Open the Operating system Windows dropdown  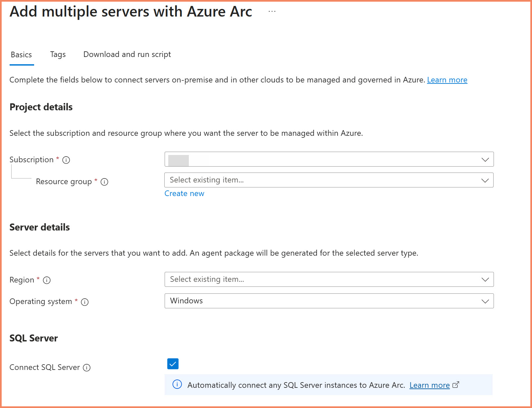[x=329, y=301]
